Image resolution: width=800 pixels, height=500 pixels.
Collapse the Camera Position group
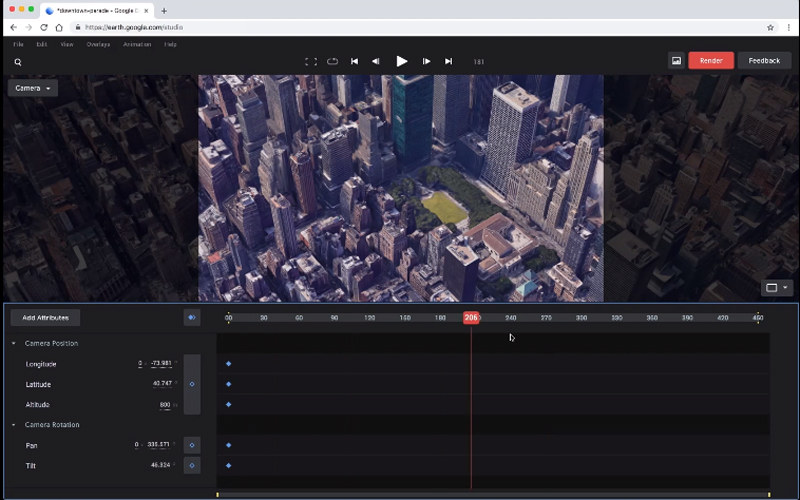14,344
